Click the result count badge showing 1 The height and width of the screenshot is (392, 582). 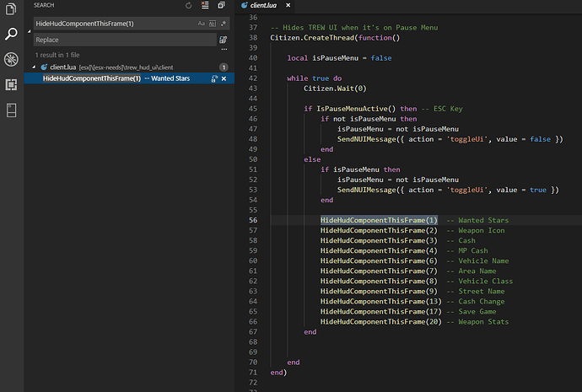(224, 67)
